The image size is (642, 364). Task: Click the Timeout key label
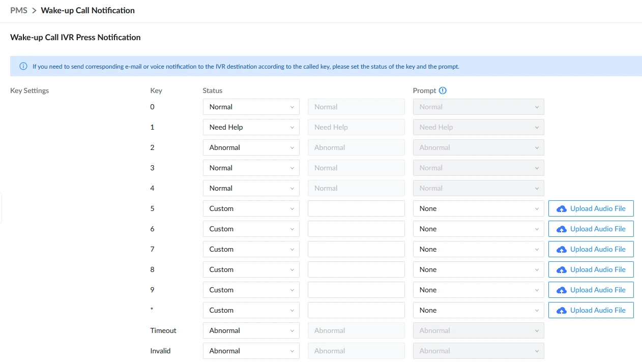[163, 330]
